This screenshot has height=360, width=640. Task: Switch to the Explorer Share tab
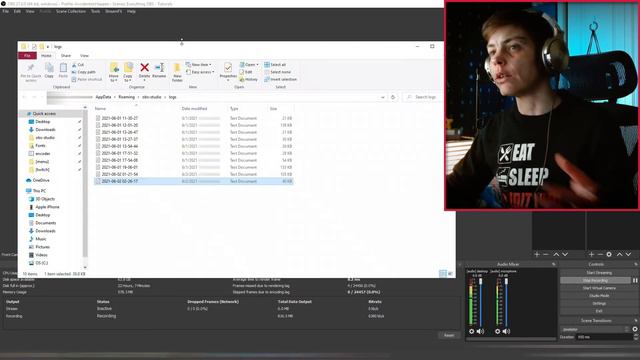[66, 56]
